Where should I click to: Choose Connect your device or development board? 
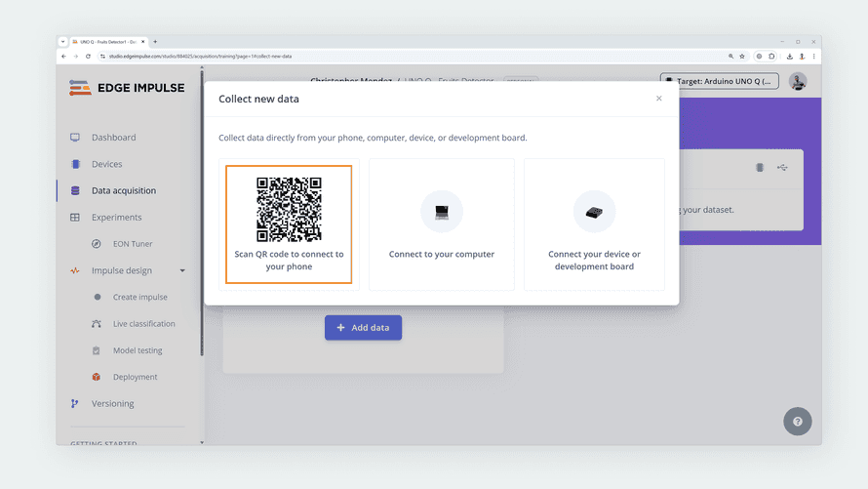pos(594,224)
